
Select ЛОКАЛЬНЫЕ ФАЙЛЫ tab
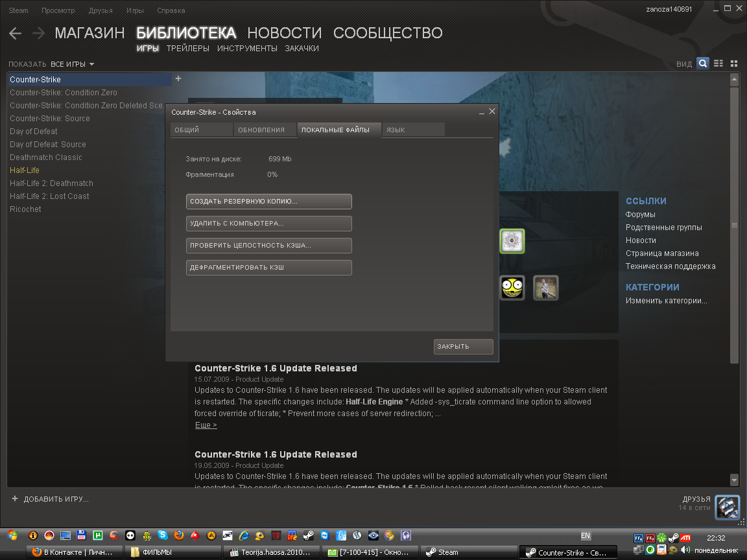tap(339, 130)
